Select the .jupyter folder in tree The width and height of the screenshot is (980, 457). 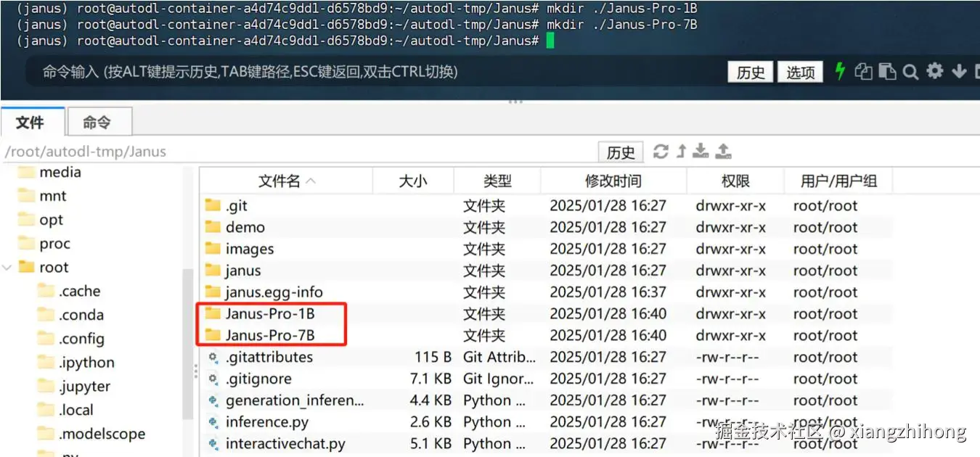pos(84,387)
